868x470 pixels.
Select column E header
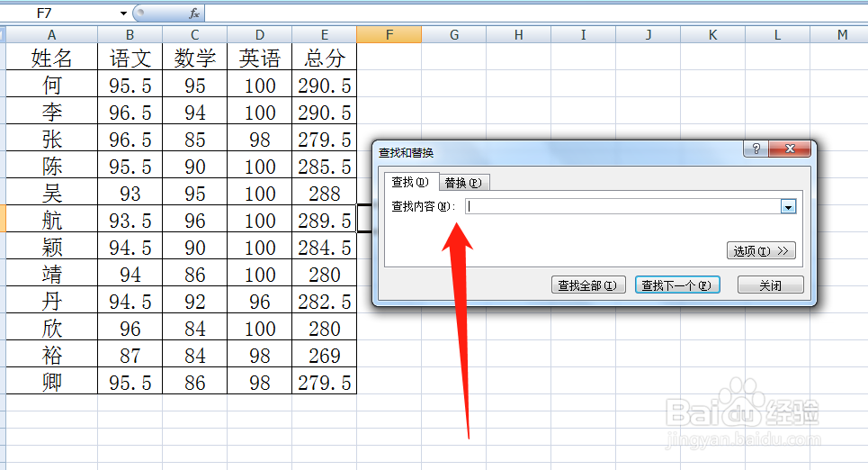pyautogui.click(x=325, y=35)
